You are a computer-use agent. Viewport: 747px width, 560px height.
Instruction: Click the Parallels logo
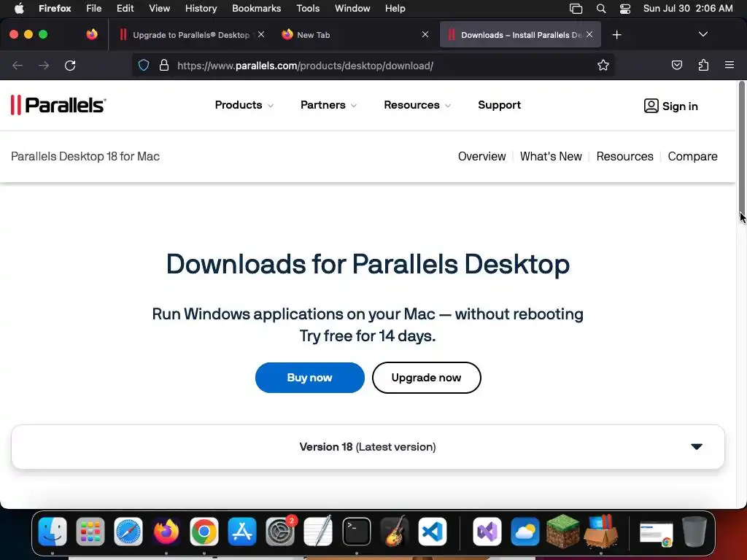tap(58, 105)
